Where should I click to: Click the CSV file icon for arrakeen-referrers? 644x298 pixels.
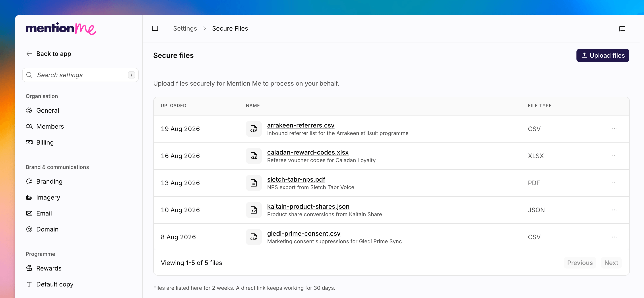point(254,129)
